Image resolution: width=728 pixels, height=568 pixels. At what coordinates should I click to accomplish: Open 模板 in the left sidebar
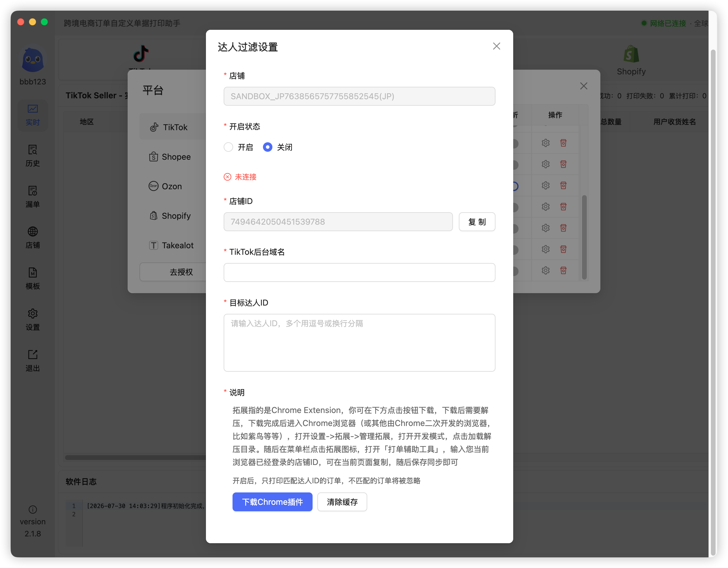(33, 279)
